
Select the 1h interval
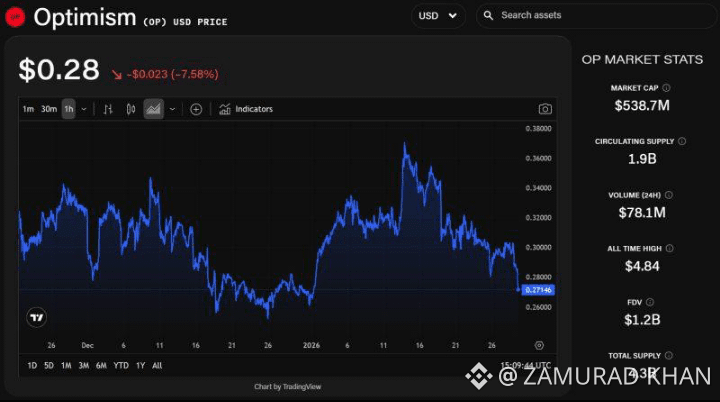coord(68,109)
